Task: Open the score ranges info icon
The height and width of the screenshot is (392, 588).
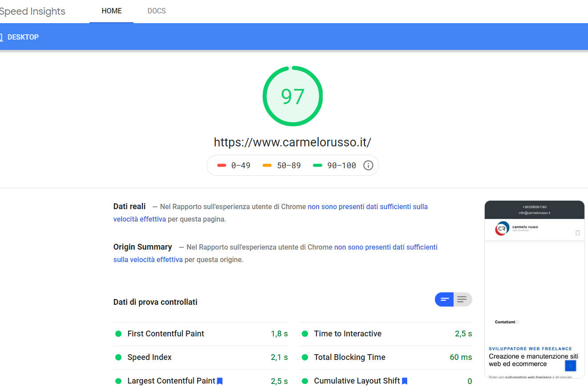Action: tap(368, 165)
